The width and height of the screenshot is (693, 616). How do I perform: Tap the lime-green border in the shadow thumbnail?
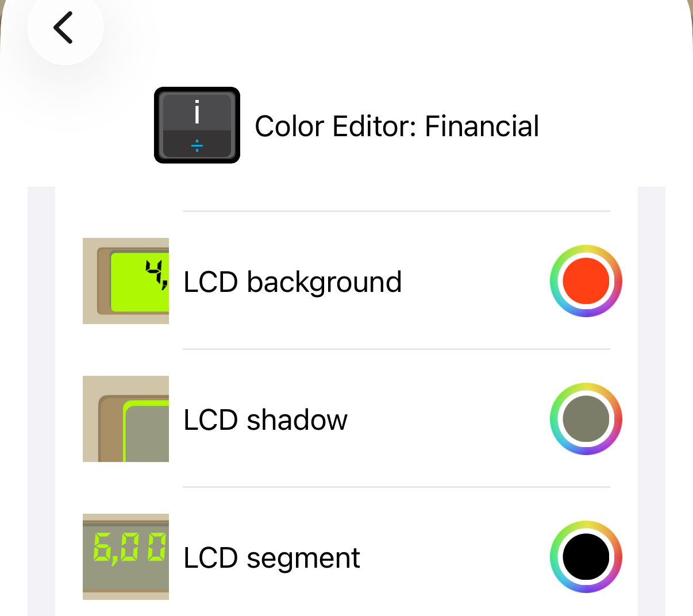124,431
